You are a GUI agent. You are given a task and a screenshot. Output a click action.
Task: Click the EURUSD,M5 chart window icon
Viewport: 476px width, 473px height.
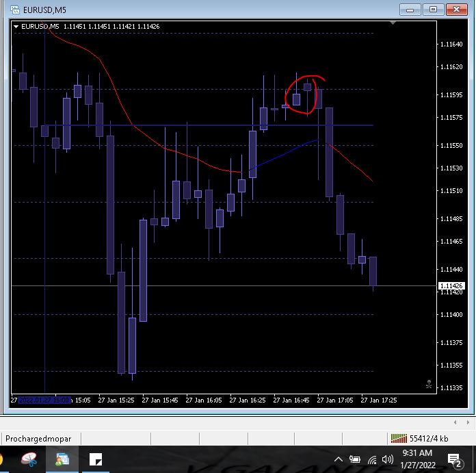click(x=15, y=10)
